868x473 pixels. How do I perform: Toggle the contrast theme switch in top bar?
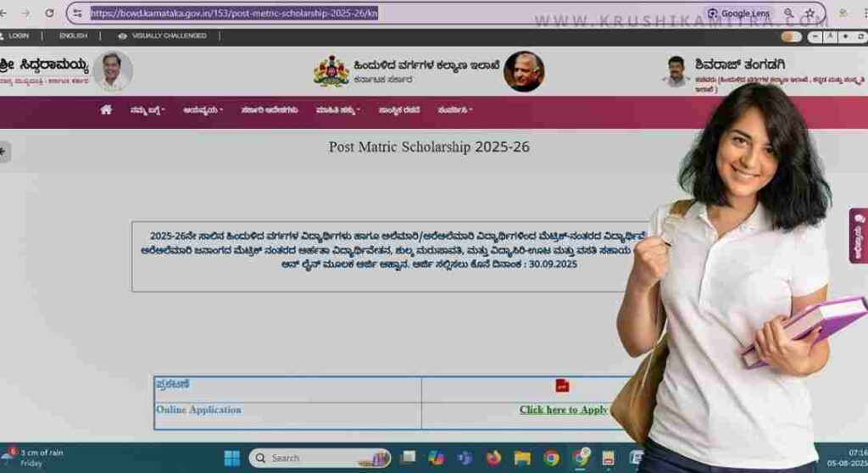click(x=791, y=36)
